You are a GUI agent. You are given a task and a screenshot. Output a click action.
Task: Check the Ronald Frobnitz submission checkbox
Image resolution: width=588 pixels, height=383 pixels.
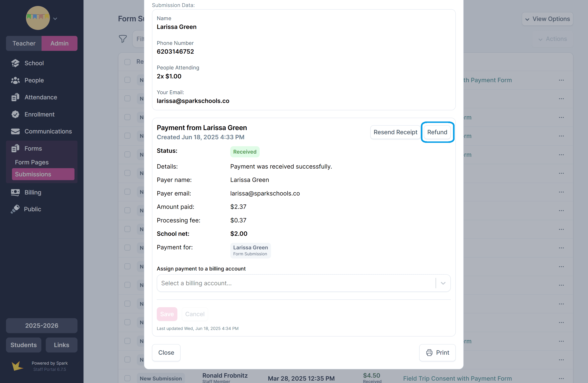click(127, 378)
